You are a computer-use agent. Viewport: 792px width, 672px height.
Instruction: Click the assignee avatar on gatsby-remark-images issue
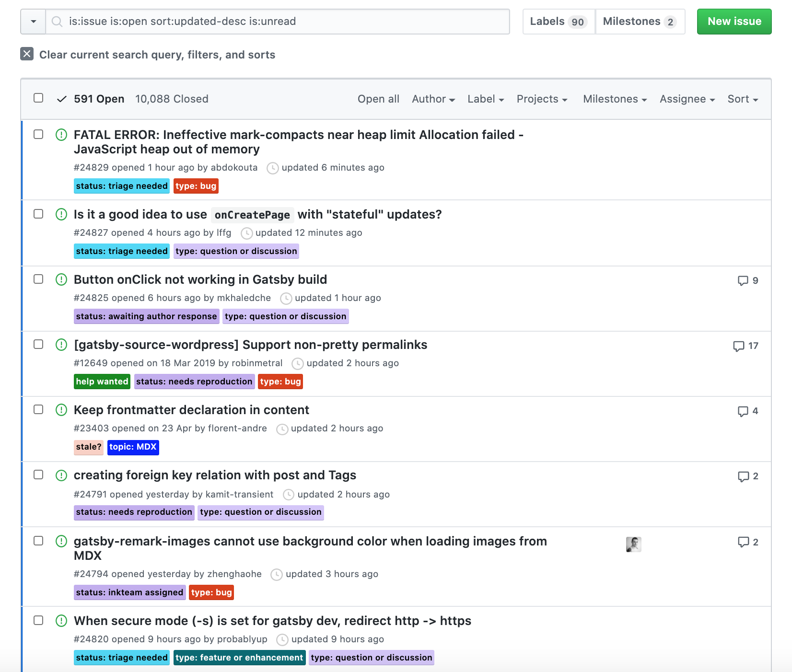[x=634, y=544]
